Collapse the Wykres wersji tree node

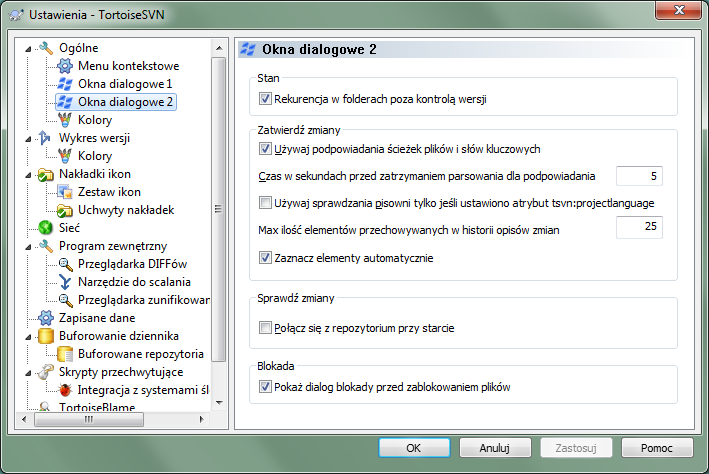pos(28,139)
